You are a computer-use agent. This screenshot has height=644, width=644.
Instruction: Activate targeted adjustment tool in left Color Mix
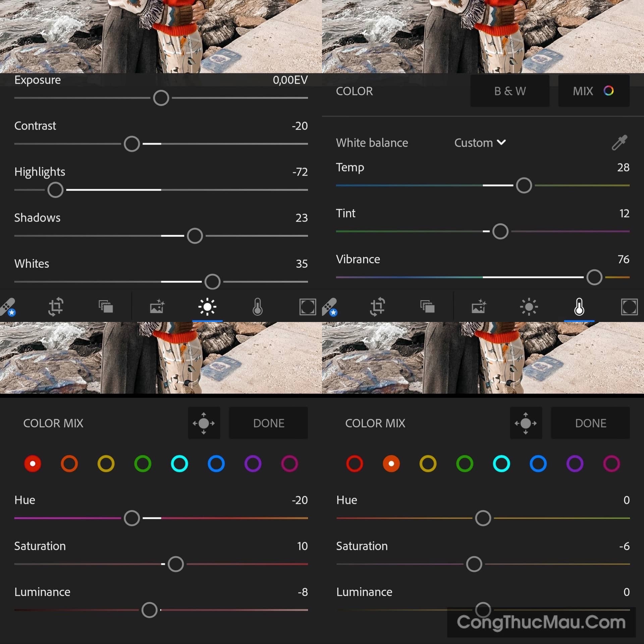(x=204, y=423)
